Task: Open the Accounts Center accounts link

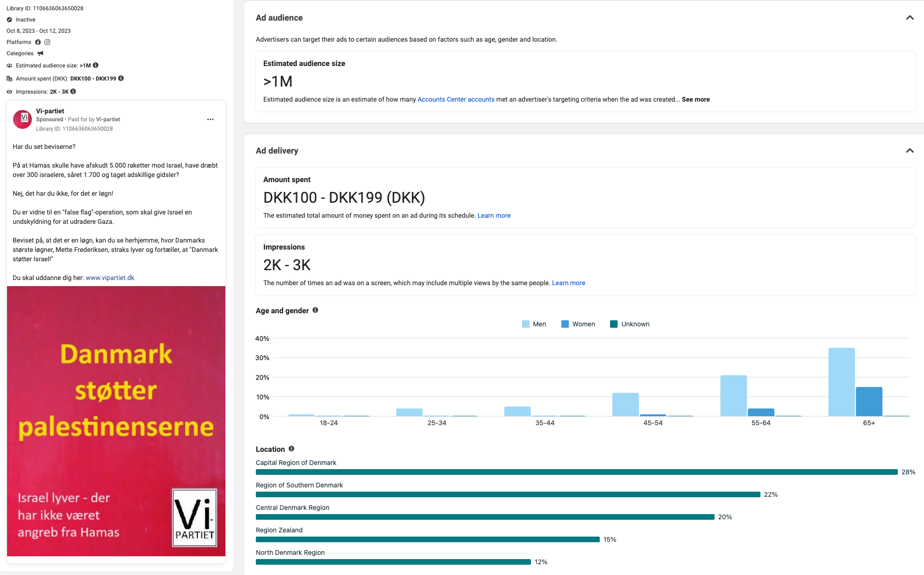Action: (x=455, y=99)
